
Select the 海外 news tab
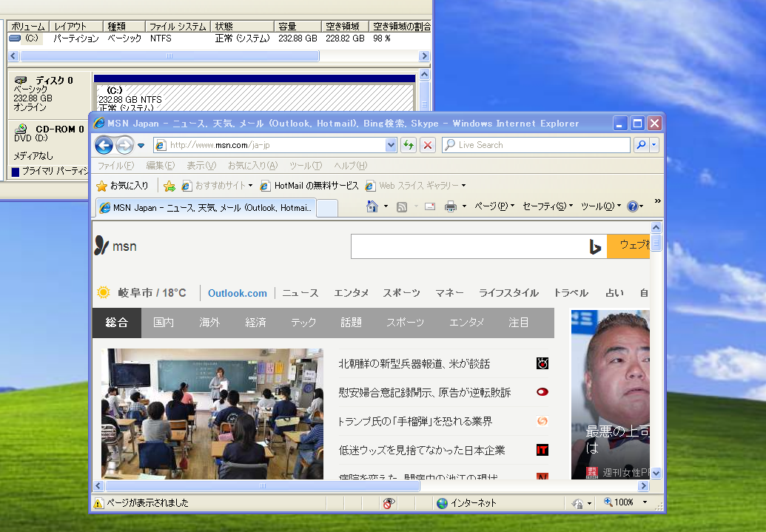[x=209, y=323]
